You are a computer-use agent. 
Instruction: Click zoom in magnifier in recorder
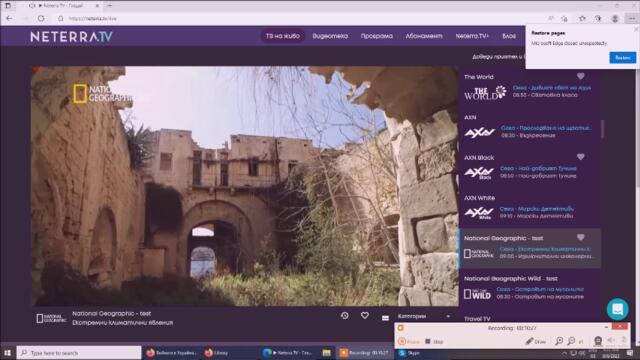(x=559, y=341)
